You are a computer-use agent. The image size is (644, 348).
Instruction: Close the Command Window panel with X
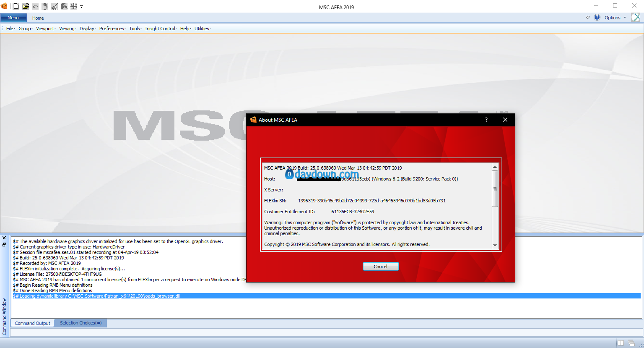pos(4,238)
